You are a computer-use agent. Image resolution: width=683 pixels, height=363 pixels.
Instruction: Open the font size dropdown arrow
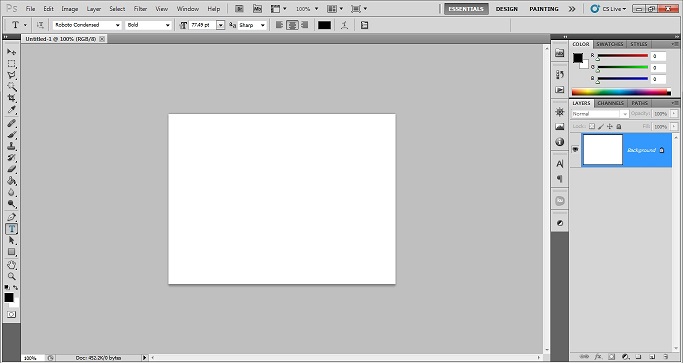(220, 25)
